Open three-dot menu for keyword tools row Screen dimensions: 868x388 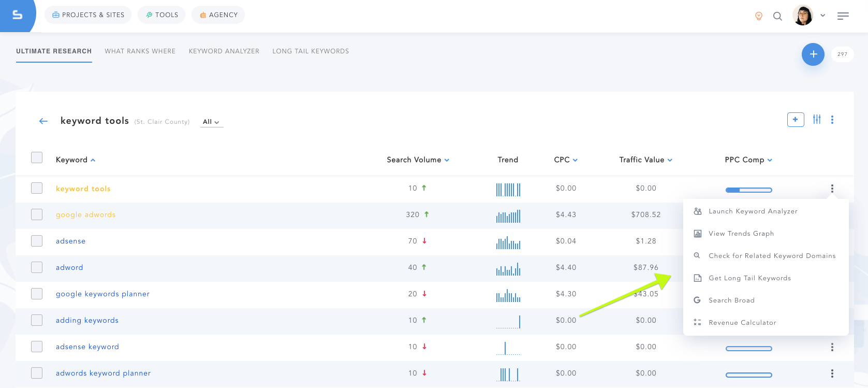click(x=832, y=189)
